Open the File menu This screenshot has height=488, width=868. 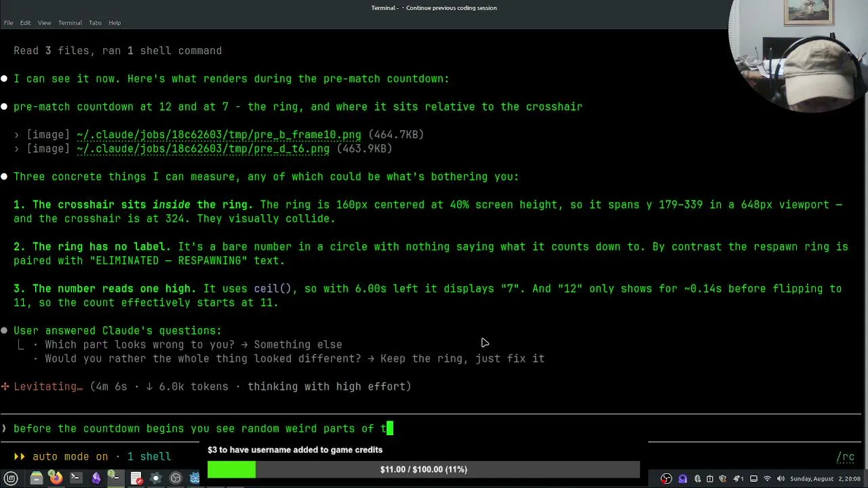pos(8,23)
